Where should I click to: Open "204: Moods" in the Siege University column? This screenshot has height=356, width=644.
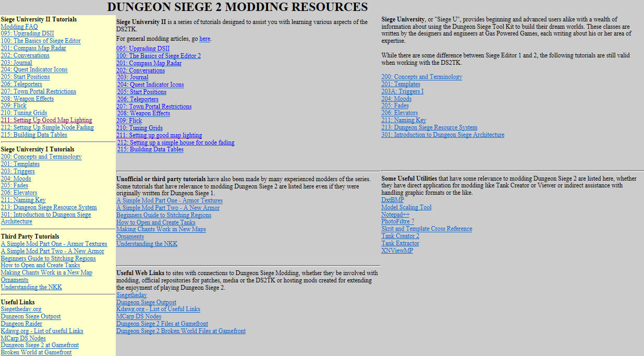pos(396,99)
